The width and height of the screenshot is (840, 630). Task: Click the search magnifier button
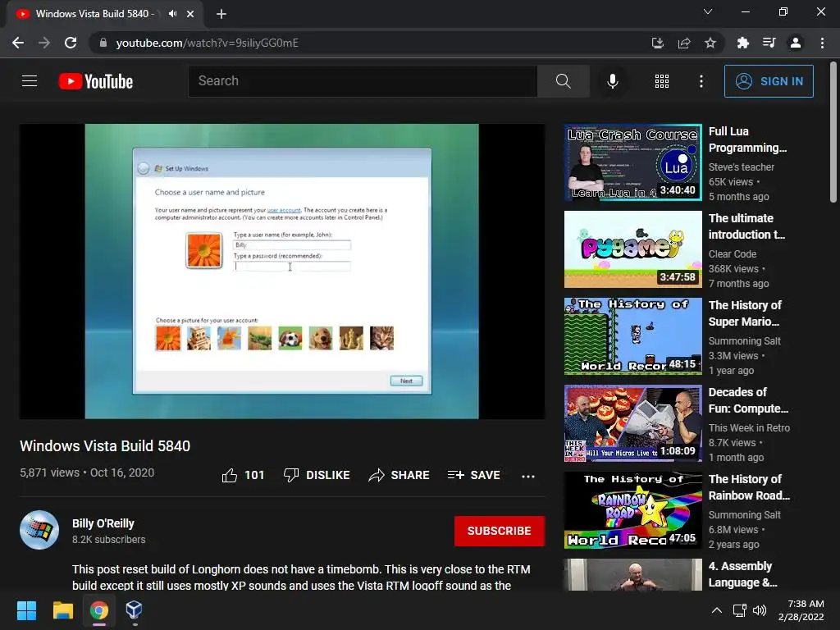pyautogui.click(x=563, y=81)
